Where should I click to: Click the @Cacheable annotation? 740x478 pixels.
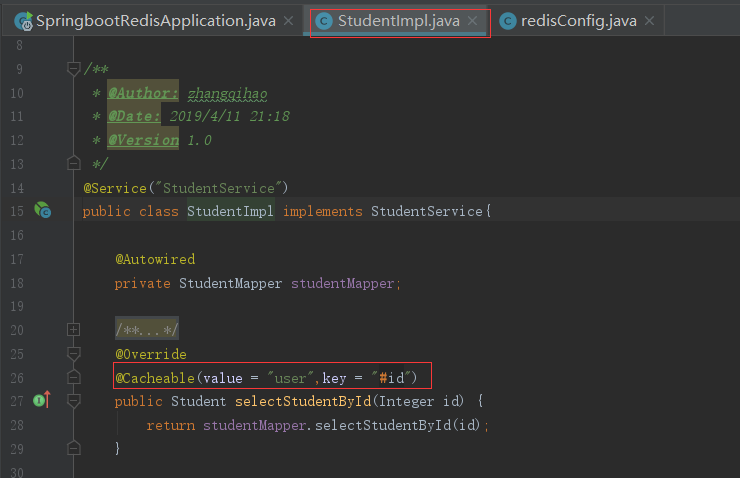tap(155, 378)
